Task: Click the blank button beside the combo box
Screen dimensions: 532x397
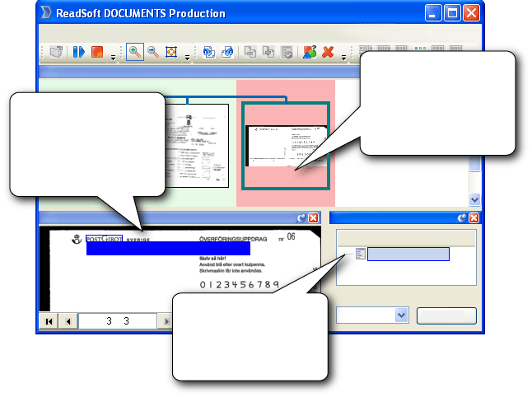Action: 446,315
